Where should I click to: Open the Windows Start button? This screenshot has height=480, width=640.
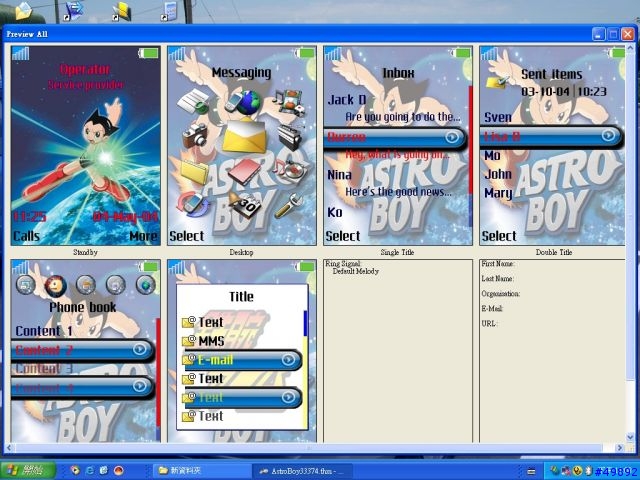[28, 471]
